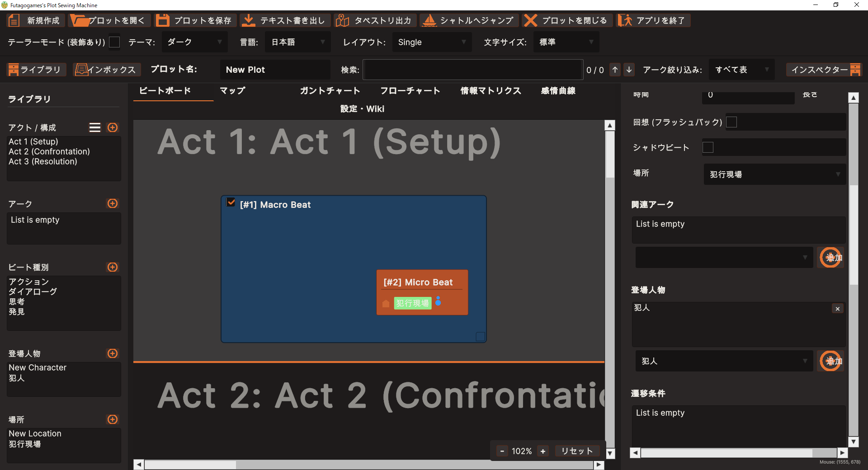Open the empty 関連アーク selection dropdown
The height and width of the screenshot is (470, 868).
pyautogui.click(x=724, y=258)
